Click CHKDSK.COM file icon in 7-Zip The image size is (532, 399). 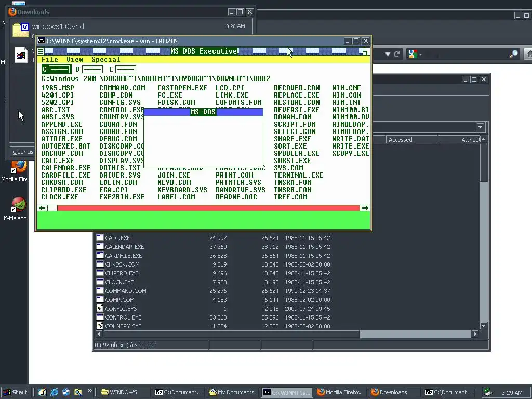coord(100,264)
